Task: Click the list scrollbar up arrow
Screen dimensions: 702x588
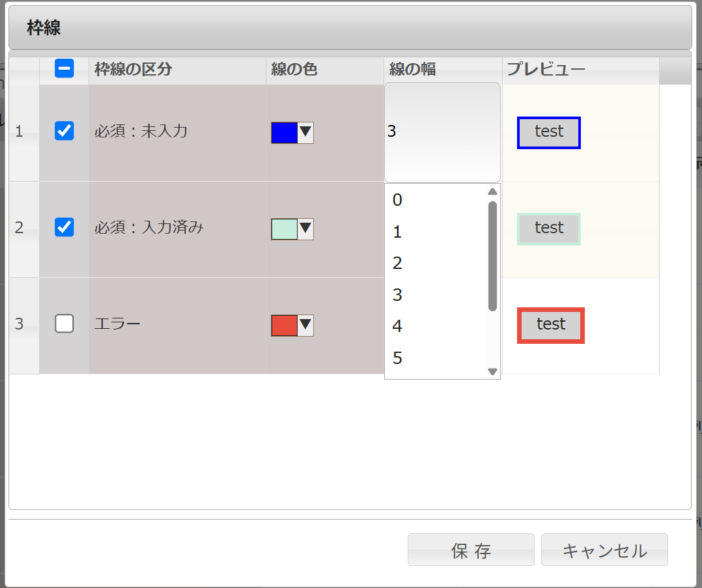Action: pyautogui.click(x=492, y=191)
